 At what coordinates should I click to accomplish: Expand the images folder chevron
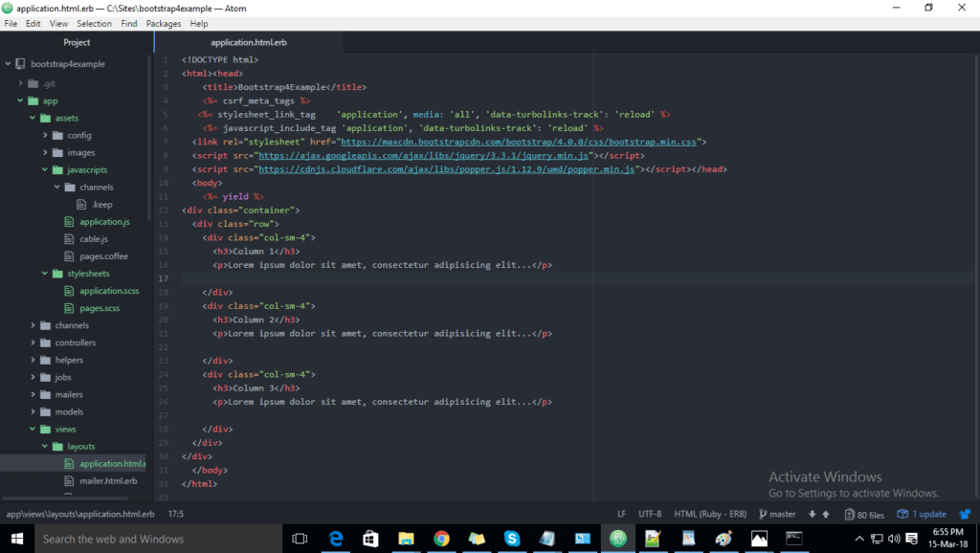pyautogui.click(x=45, y=152)
